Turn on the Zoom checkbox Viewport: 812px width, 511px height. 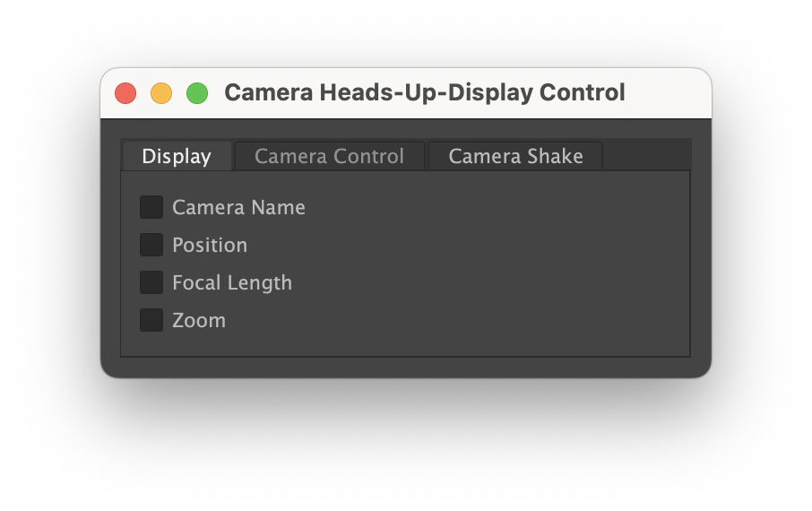[151, 321]
